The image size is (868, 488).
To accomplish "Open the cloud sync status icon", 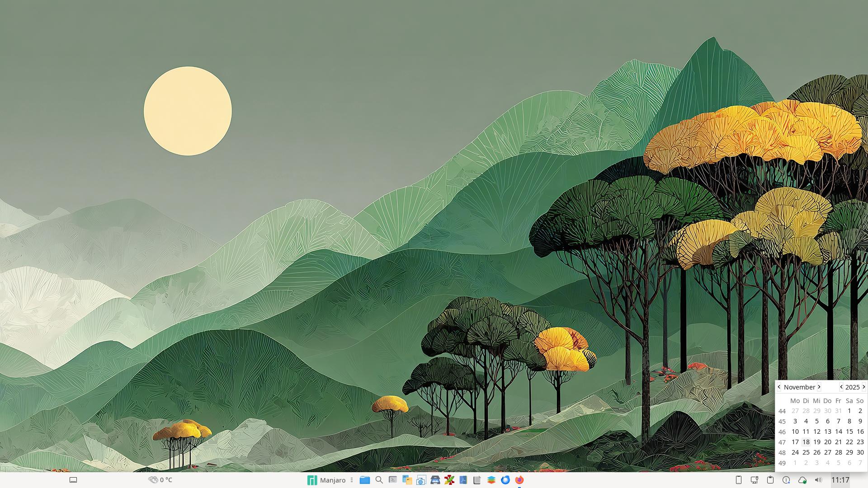I will pyautogui.click(x=802, y=480).
